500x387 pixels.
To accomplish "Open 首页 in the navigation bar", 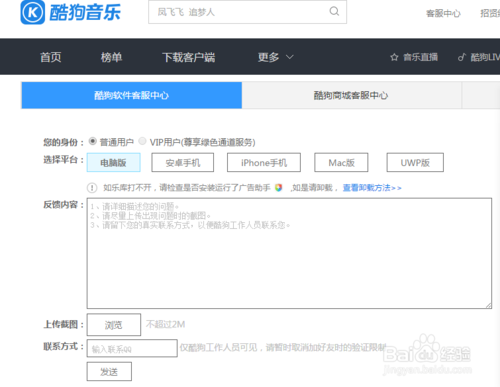I will 51,57.
